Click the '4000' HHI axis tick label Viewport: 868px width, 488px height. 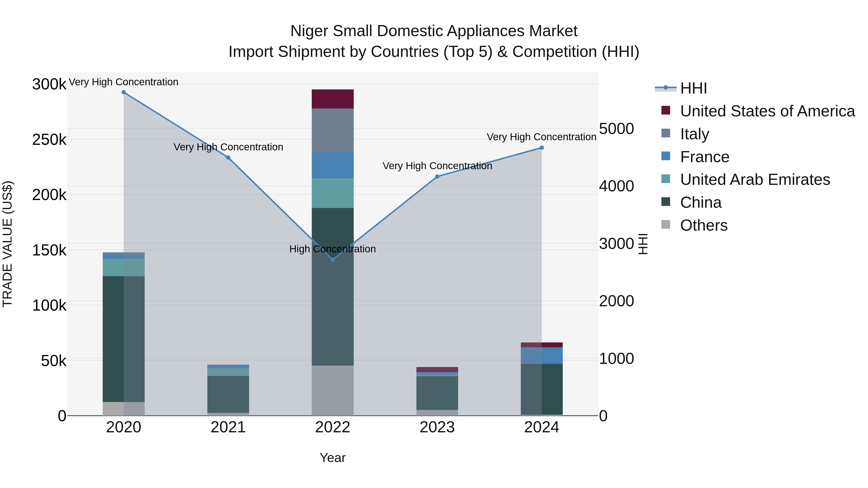[617, 186]
